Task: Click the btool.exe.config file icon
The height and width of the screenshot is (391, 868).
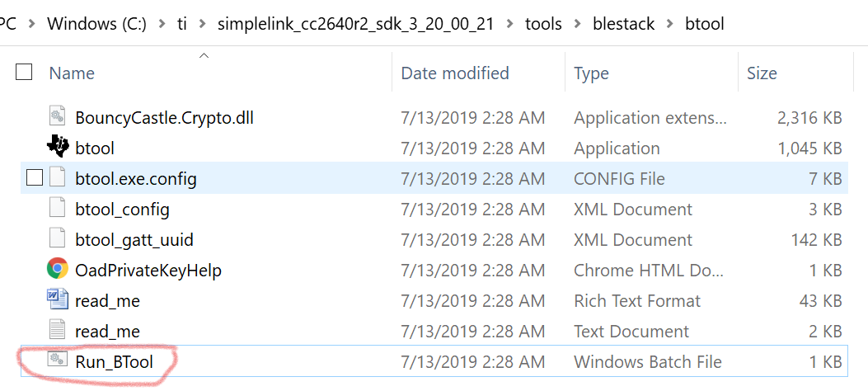Action: pyautogui.click(x=57, y=178)
